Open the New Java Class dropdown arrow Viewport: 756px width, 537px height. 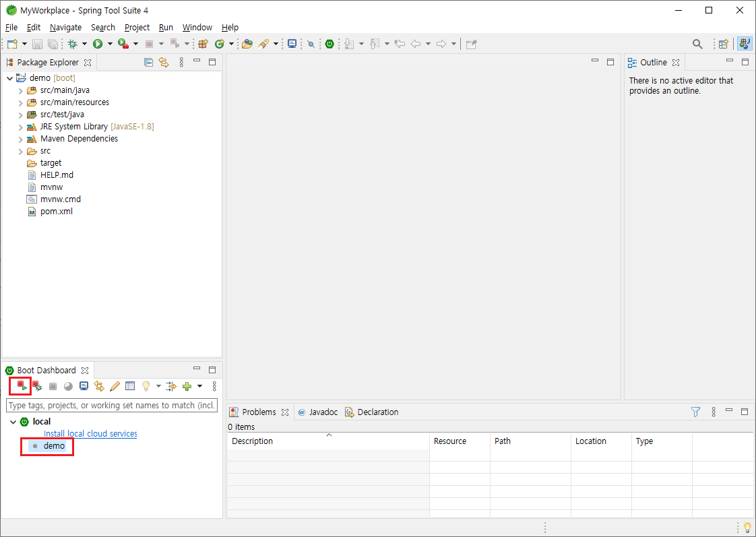point(231,44)
